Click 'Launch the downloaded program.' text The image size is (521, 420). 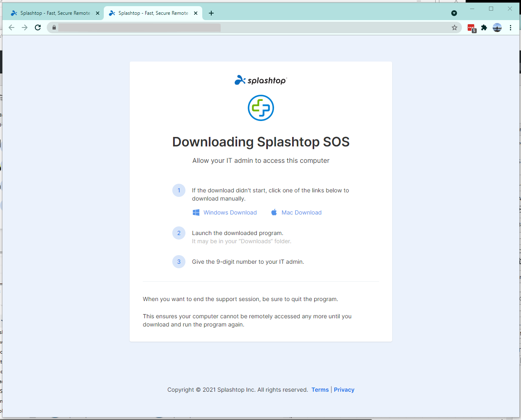pos(238,233)
